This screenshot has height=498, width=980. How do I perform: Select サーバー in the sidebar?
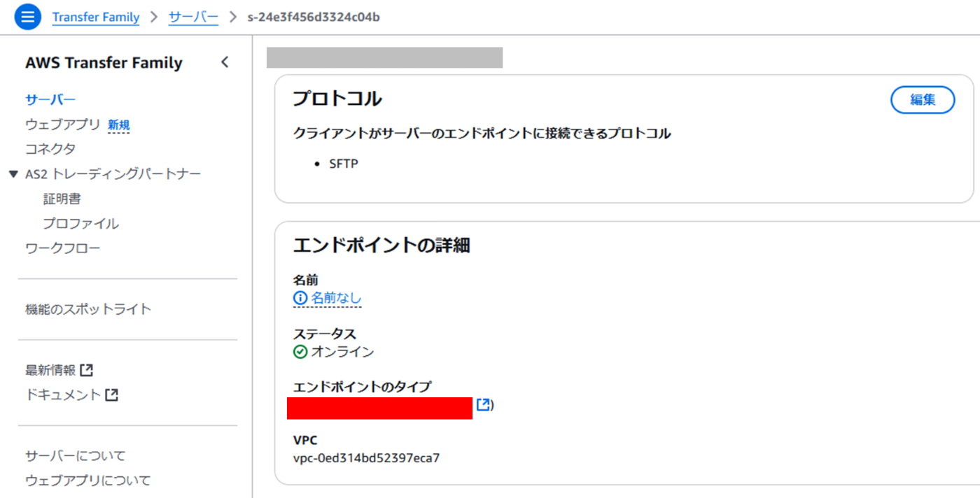(50, 100)
